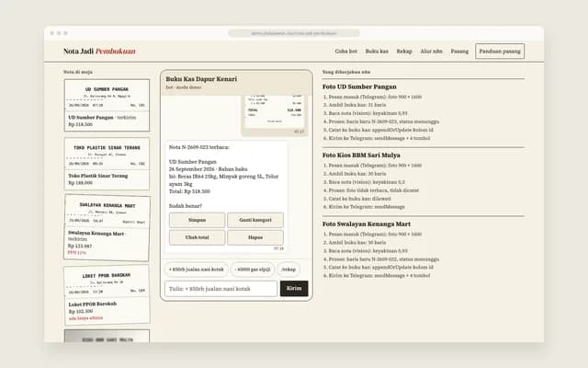588x368 pixels.
Task: Select the UD Sumber Pangan receipt card
Action: click(107, 105)
